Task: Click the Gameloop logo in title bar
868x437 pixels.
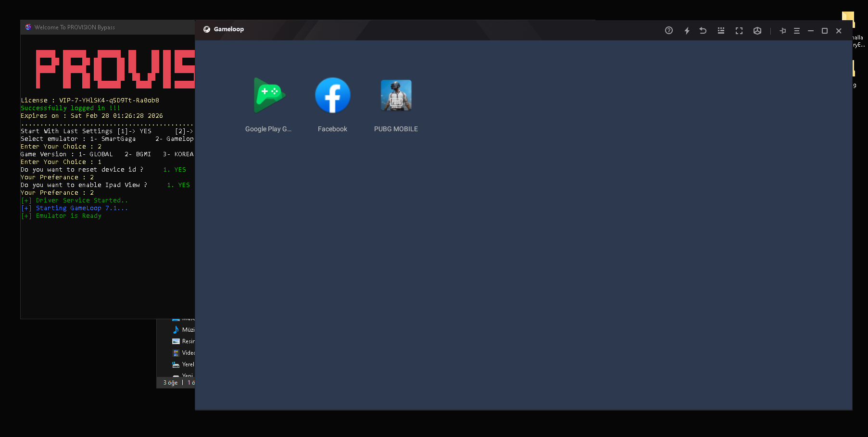Action: click(207, 29)
